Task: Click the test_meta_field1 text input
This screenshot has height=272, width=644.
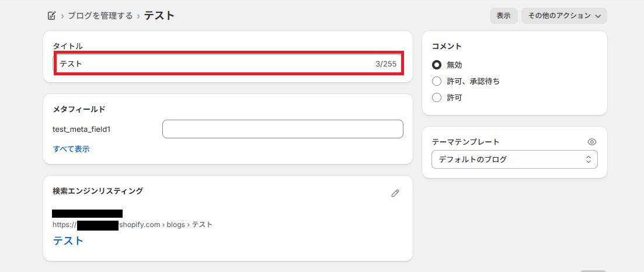Action: [x=283, y=129]
